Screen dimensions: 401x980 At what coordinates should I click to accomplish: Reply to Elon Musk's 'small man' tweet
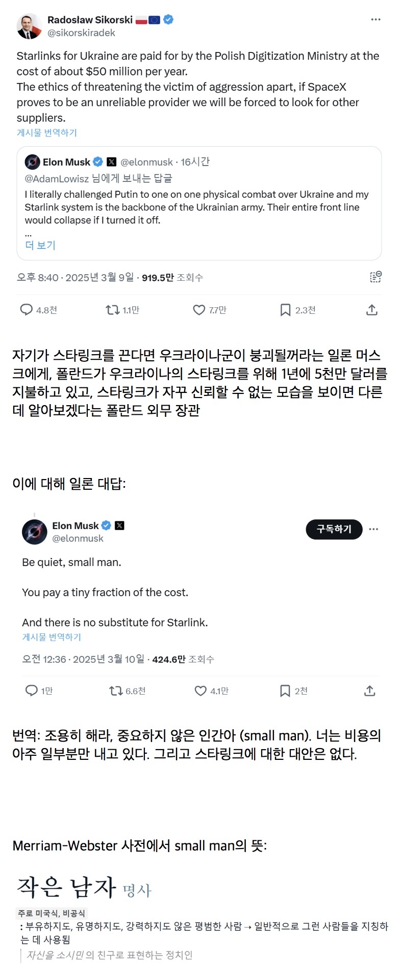32,691
